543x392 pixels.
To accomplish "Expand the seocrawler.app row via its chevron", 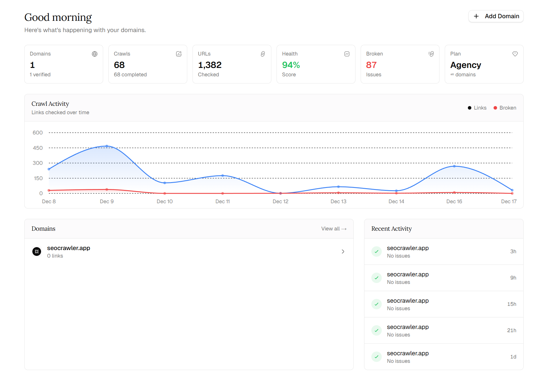I will tap(343, 252).
